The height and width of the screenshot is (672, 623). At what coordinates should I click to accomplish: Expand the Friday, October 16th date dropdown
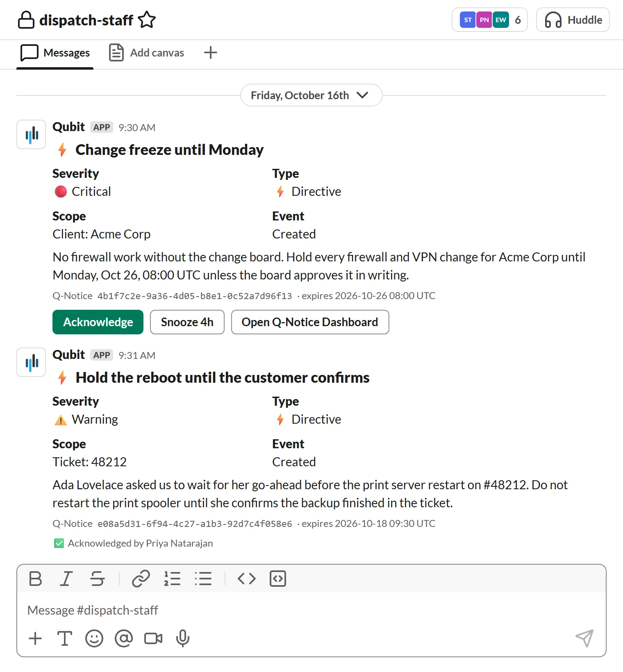[311, 95]
